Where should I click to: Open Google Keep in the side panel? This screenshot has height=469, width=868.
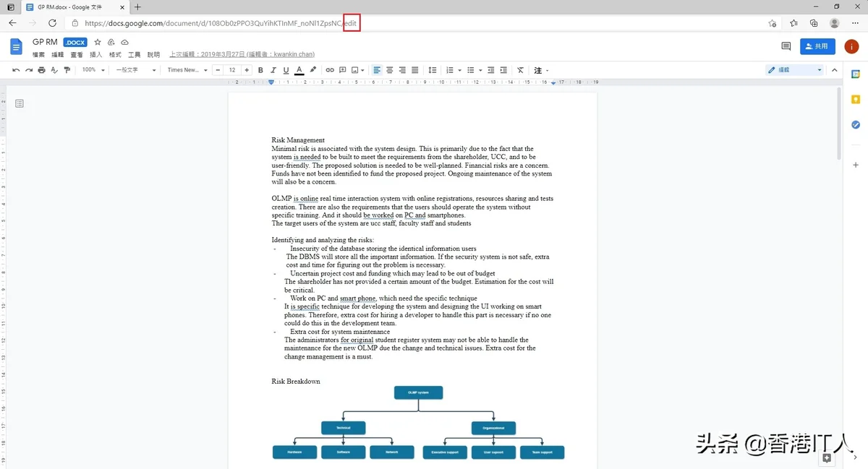tap(856, 99)
